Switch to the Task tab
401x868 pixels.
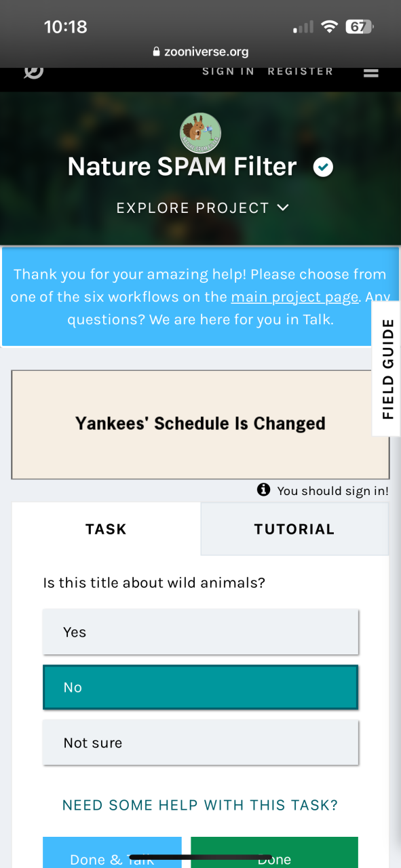point(106,529)
